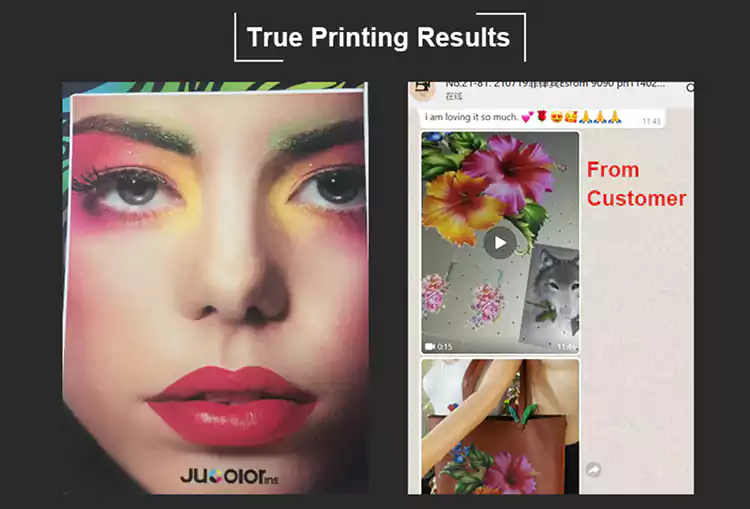
Task: Open the chat title starting 'No.21-81'
Action: pos(554,84)
